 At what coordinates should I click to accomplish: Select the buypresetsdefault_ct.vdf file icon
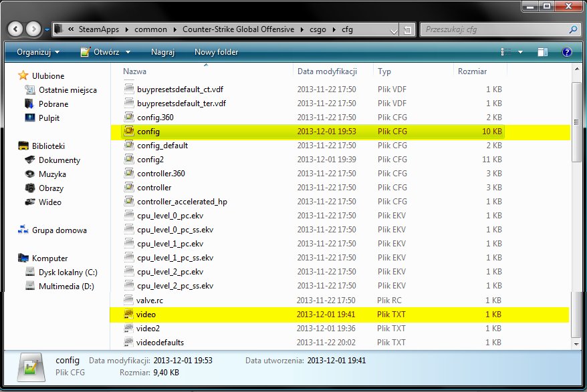tap(129, 89)
